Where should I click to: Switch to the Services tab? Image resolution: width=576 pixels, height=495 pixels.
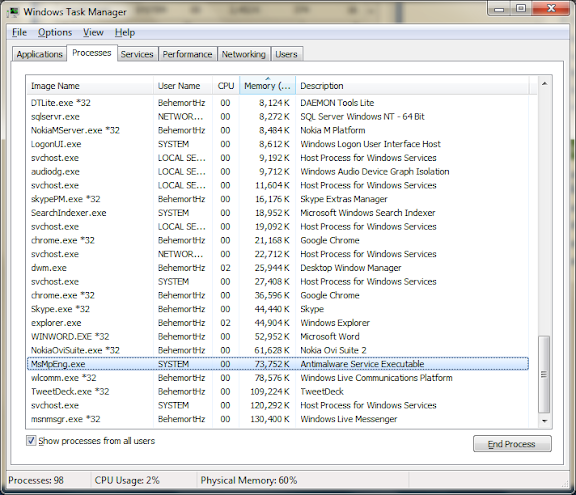(x=137, y=54)
